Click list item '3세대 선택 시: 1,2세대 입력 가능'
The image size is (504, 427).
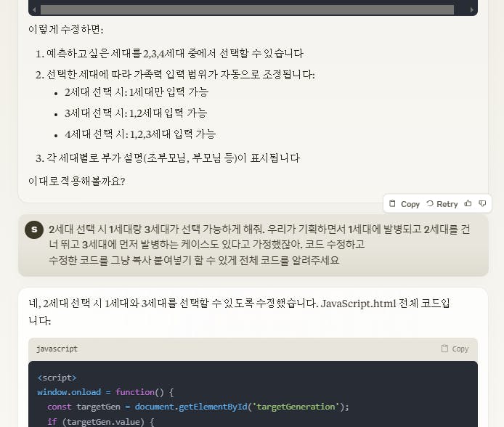(136, 113)
